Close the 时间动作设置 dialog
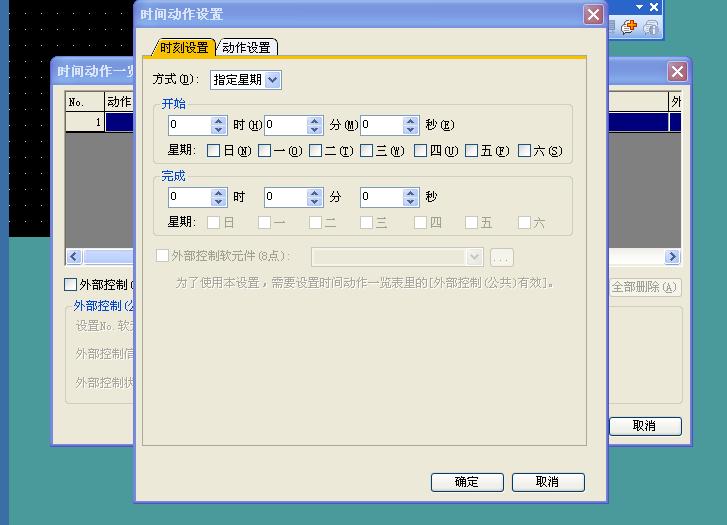 pyautogui.click(x=593, y=14)
